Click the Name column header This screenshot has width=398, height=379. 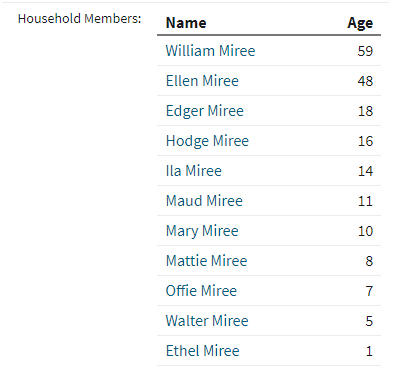click(x=186, y=23)
